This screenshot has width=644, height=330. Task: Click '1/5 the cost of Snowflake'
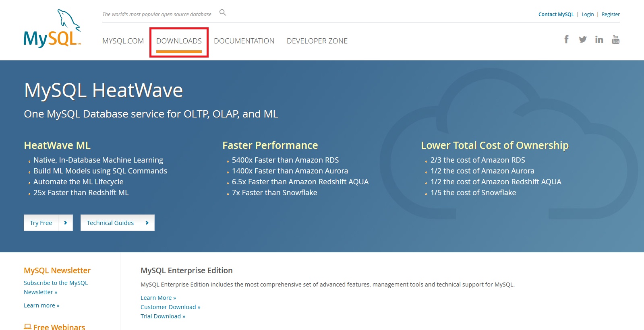pos(473,193)
